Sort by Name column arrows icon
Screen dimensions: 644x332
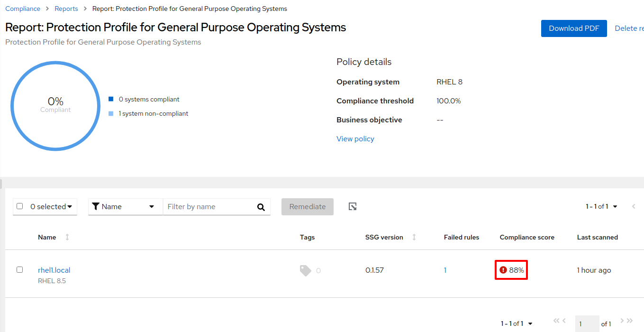[67, 237]
